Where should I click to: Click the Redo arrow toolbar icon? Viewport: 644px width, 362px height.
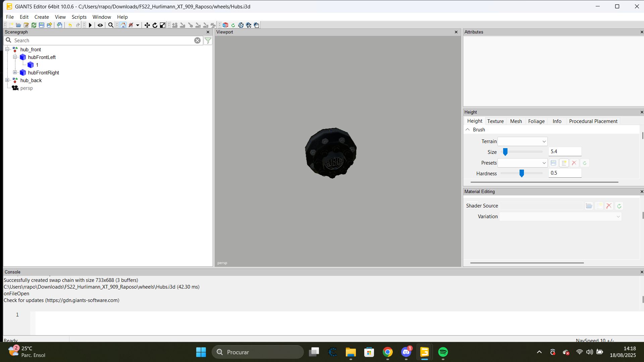coord(78,25)
